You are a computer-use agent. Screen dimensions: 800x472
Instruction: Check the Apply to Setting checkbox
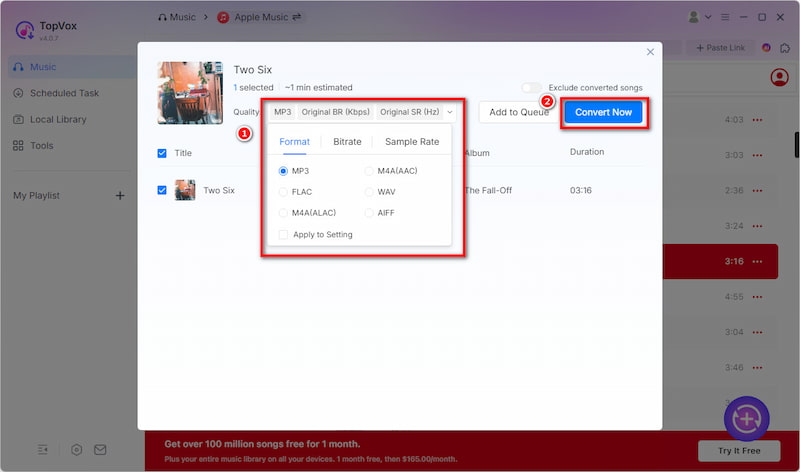pos(284,234)
